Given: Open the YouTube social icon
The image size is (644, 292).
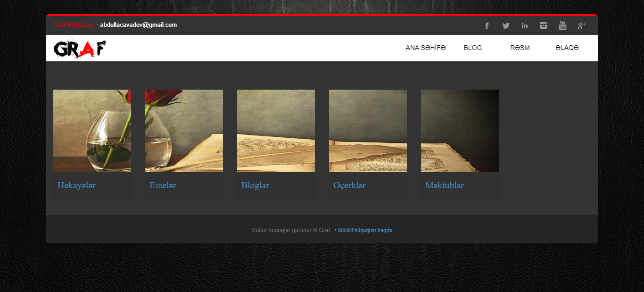Looking at the screenshot, I should pyautogui.click(x=562, y=25).
